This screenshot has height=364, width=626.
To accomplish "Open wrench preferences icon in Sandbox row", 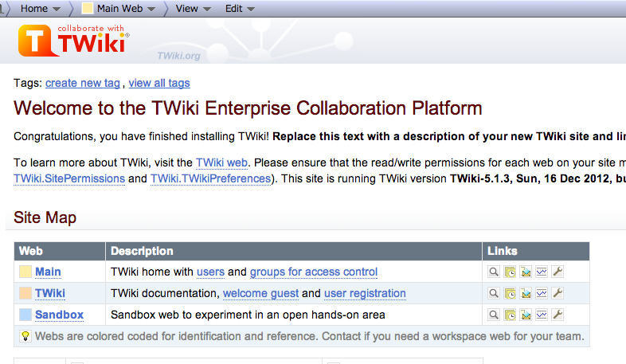I will click(558, 315).
